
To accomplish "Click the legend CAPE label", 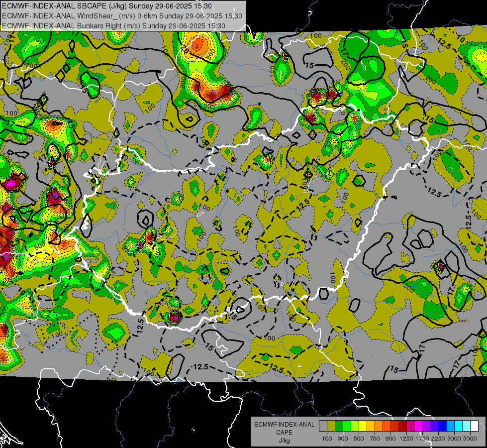I will tap(284, 433).
